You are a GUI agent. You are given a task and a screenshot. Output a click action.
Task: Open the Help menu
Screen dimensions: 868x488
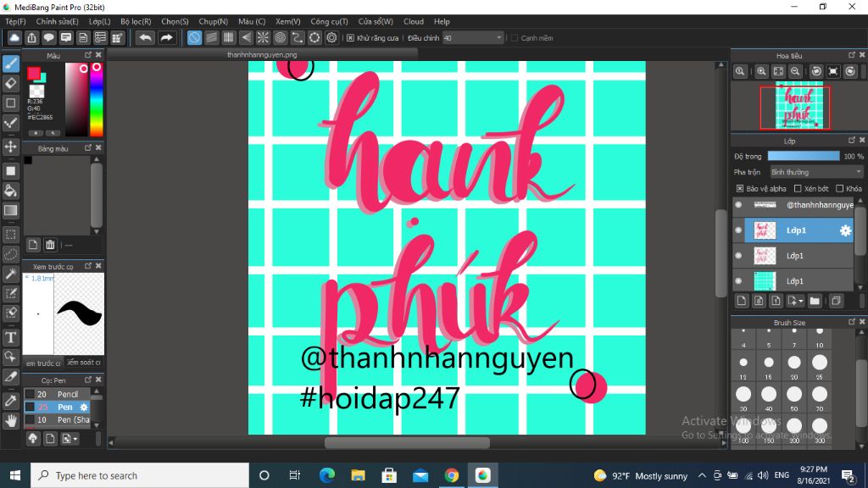coord(442,21)
